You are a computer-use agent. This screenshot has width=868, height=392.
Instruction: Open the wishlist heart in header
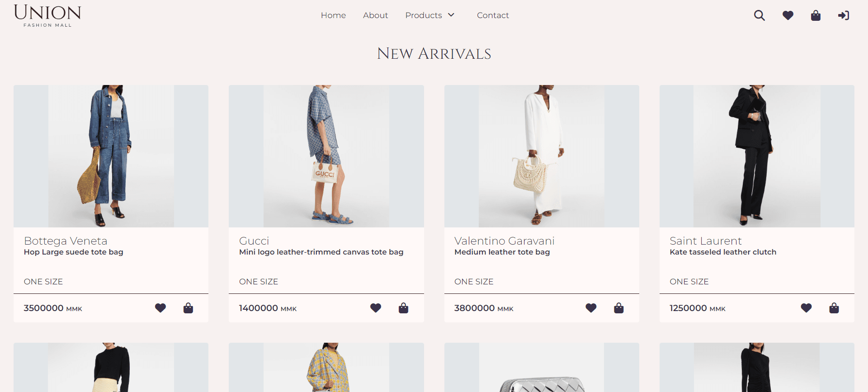pyautogui.click(x=788, y=15)
